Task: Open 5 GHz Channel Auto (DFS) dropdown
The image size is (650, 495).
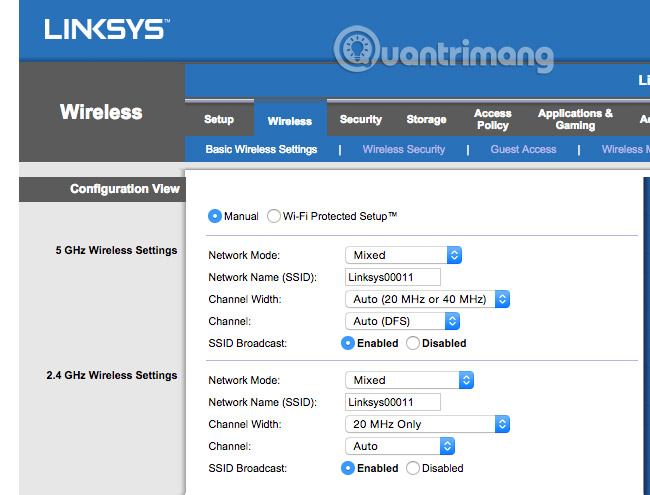Action: coord(403,321)
